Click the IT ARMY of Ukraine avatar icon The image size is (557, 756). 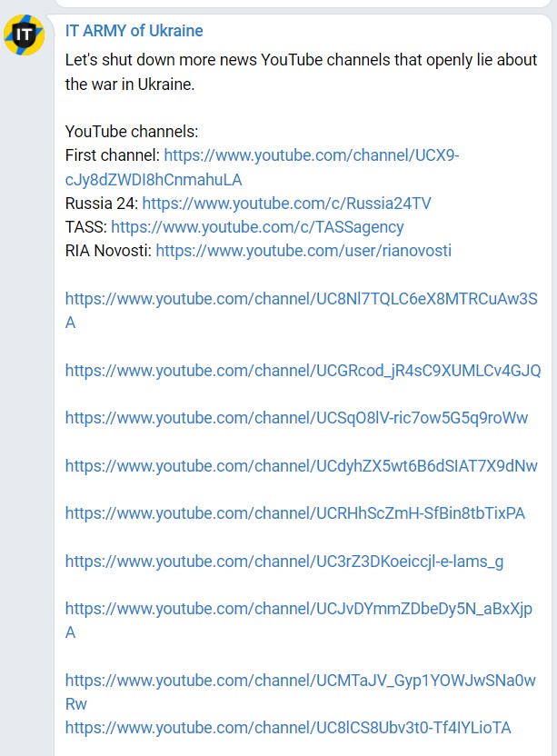[x=25, y=35]
